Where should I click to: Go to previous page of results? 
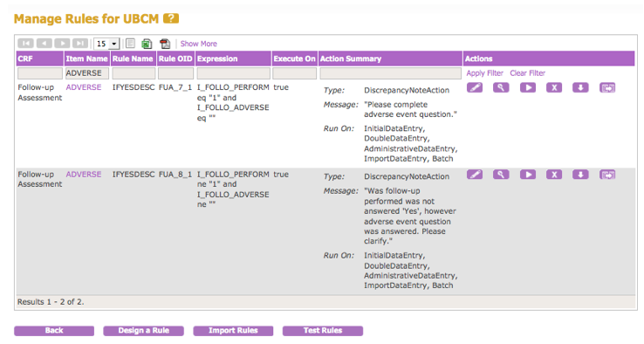(x=44, y=43)
